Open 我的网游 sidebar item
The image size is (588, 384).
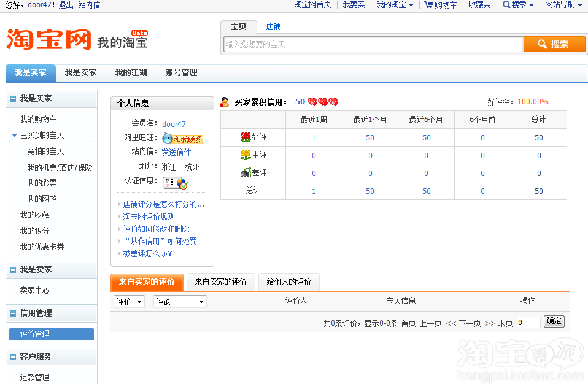coord(42,199)
